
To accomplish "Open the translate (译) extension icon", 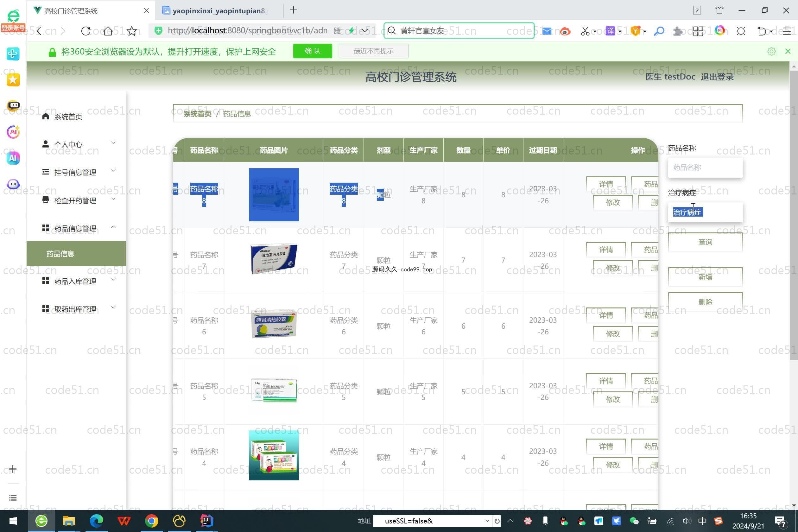I will 610,31.
